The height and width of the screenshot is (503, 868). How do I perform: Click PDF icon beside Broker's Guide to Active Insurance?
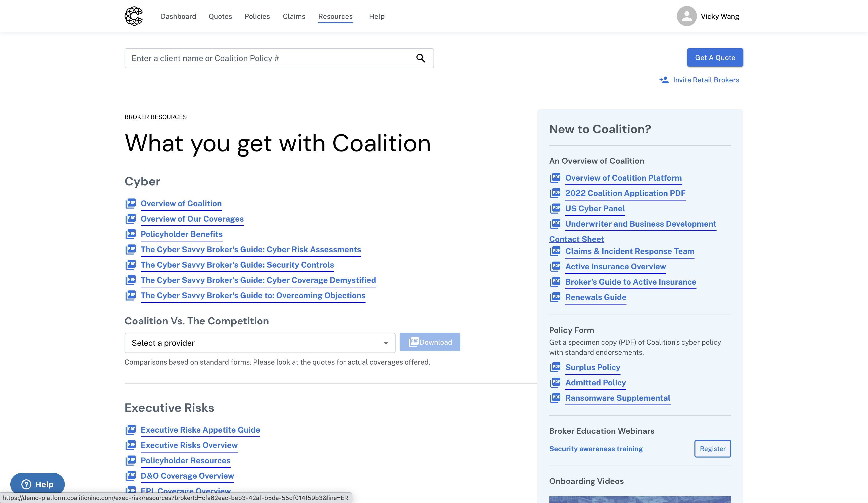[x=555, y=282]
